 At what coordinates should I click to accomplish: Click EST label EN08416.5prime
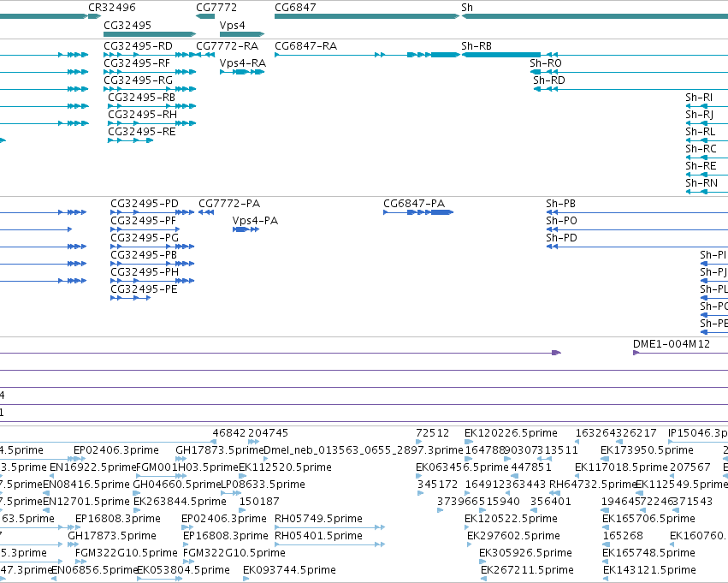86,485
